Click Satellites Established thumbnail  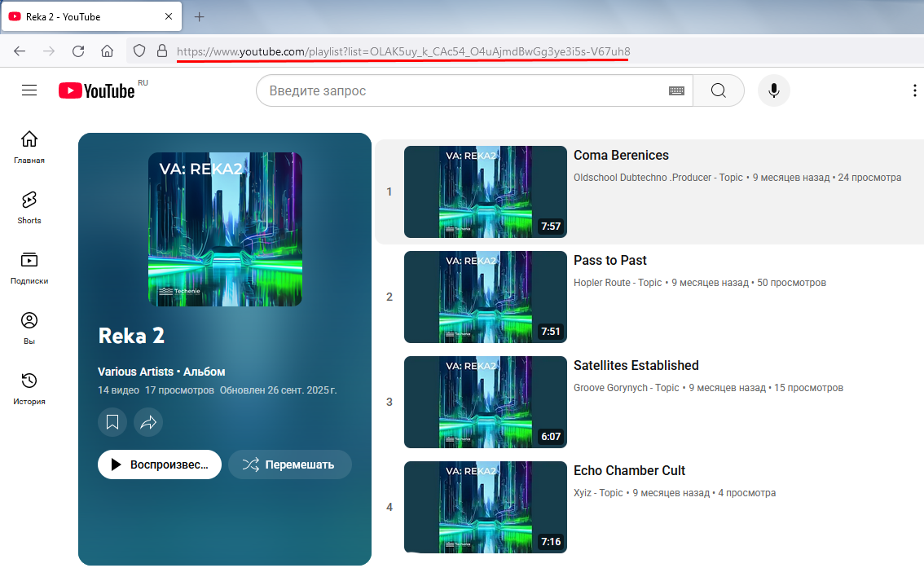pos(485,402)
